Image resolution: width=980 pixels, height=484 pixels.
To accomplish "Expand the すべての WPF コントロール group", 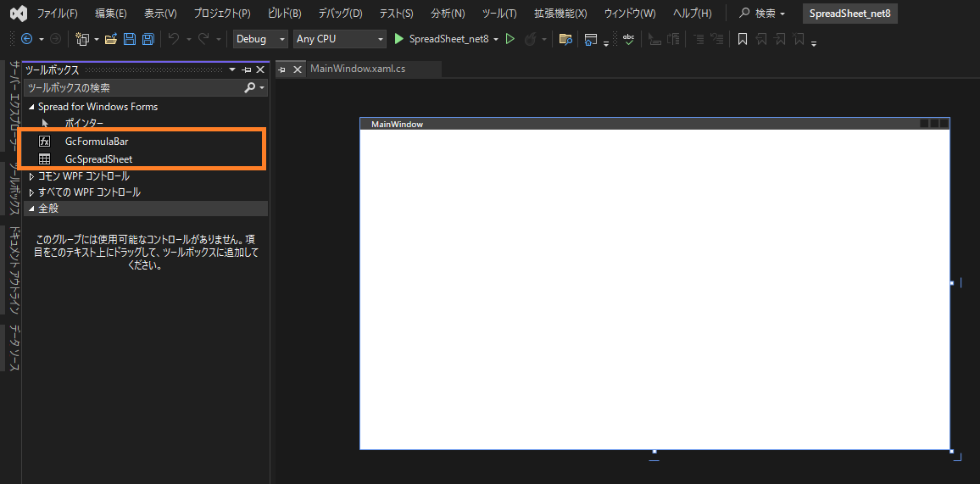I will [x=32, y=192].
